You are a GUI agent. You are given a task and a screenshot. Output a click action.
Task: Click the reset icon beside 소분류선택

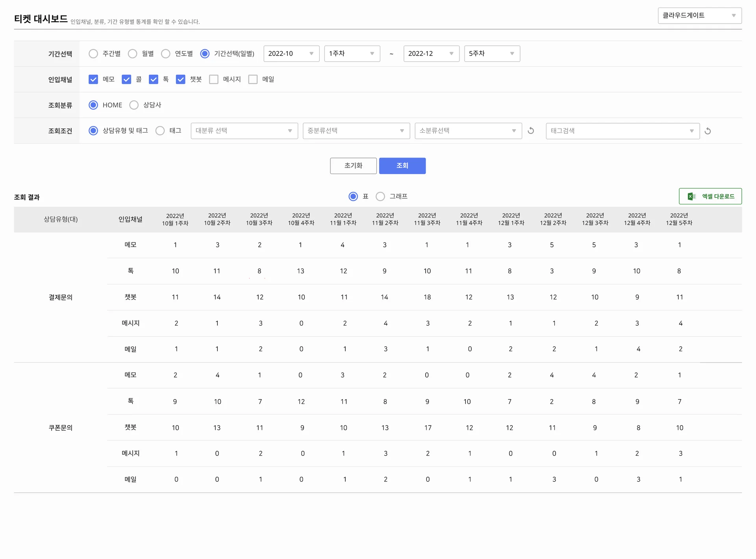coord(531,131)
